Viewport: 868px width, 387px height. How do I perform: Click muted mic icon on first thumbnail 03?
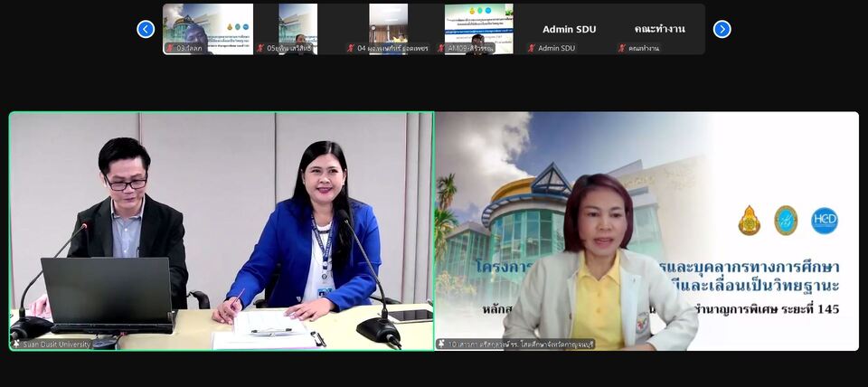(x=169, y=48)
